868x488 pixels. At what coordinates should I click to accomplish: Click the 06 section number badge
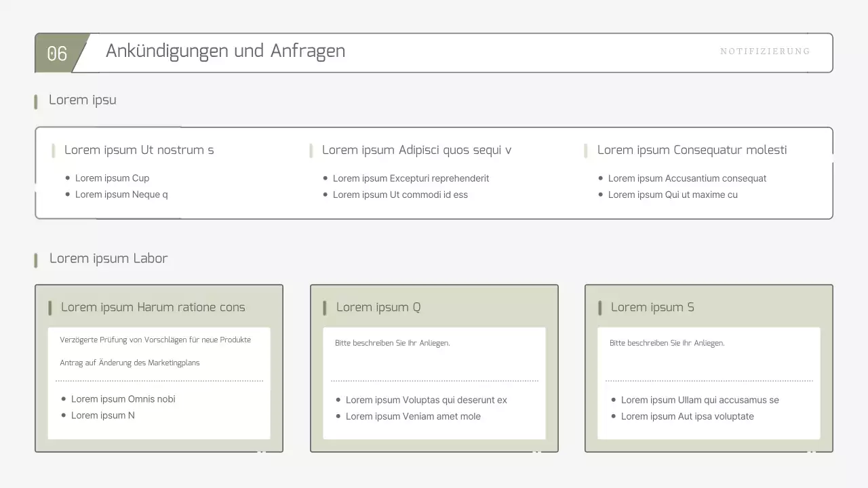tap(58, 54)
